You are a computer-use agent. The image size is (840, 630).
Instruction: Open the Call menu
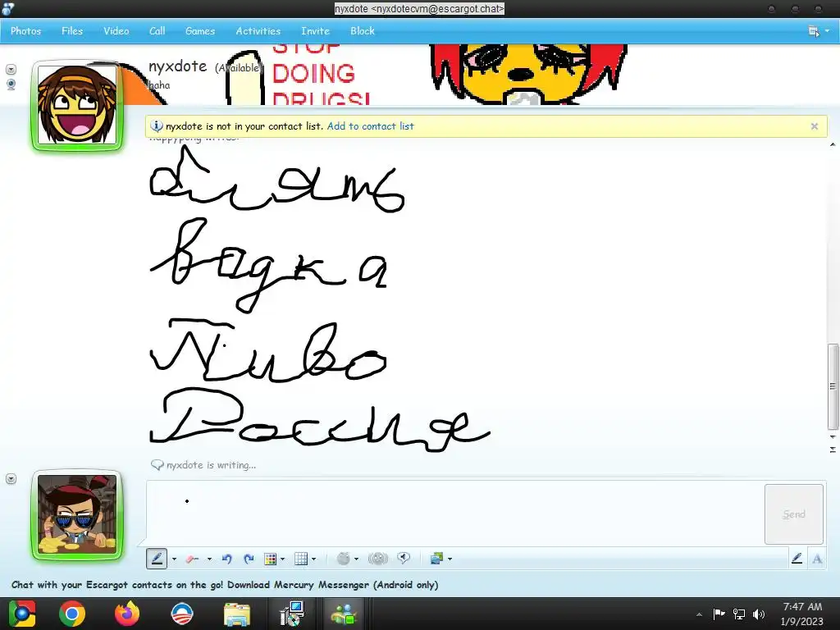(x=157, y=31)
